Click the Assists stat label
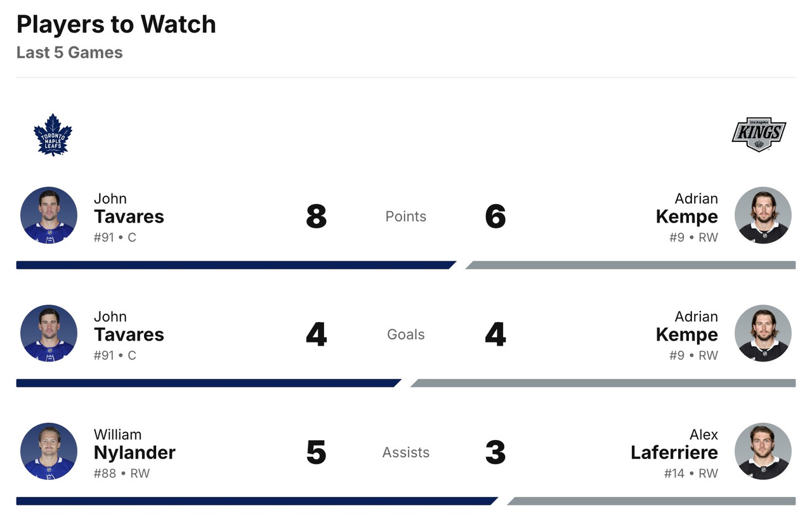 coord(406,452)
